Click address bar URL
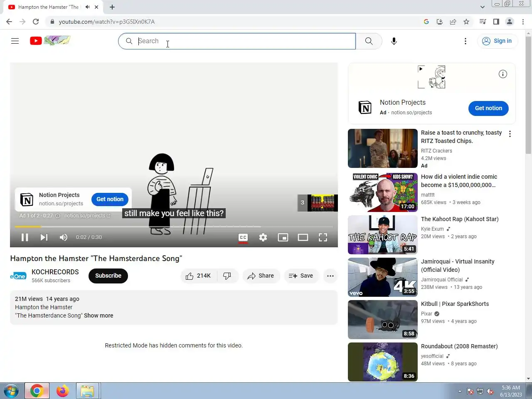532x399 pixels. (107, 22)
